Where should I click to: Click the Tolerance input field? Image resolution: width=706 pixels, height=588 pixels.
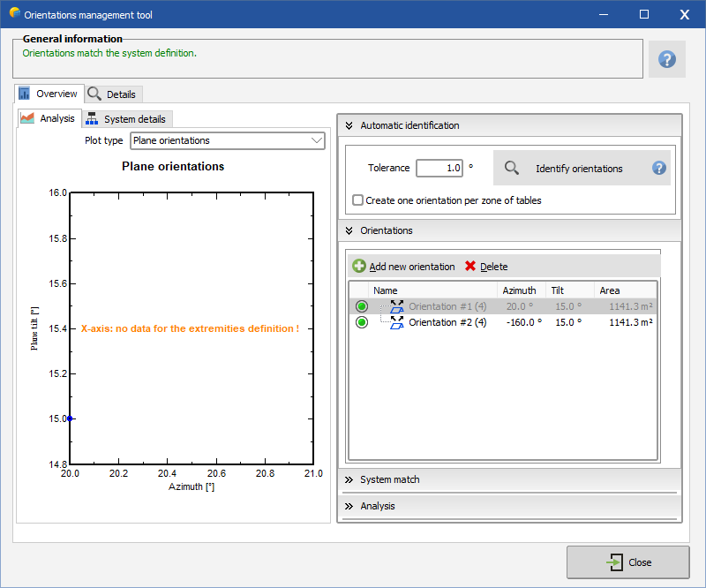pyautogui.click(x=439, y=168)
